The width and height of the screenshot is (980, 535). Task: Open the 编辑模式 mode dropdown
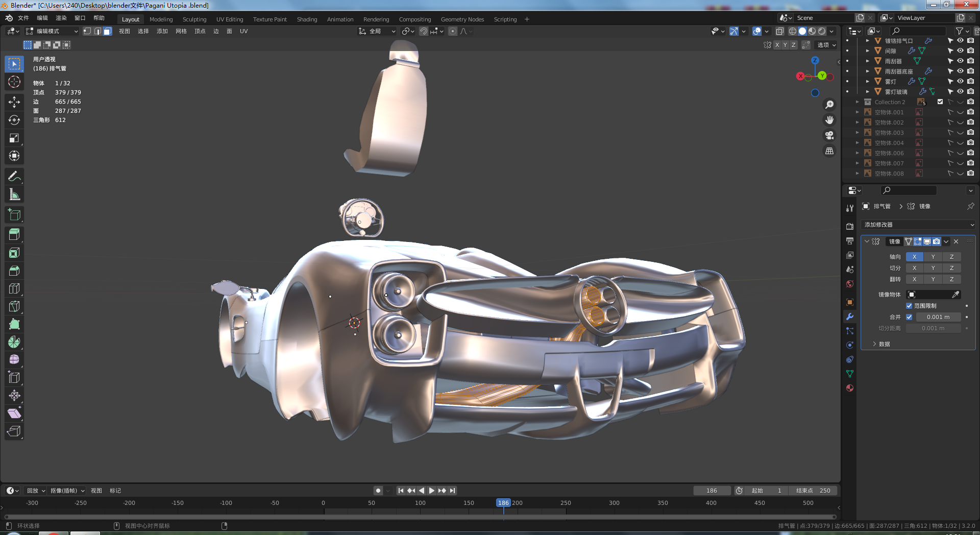click(x=52, y=31)
